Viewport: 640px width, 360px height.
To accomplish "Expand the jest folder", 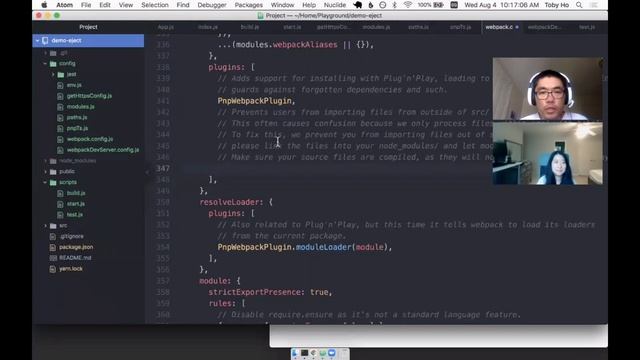I will pos(53,74).
